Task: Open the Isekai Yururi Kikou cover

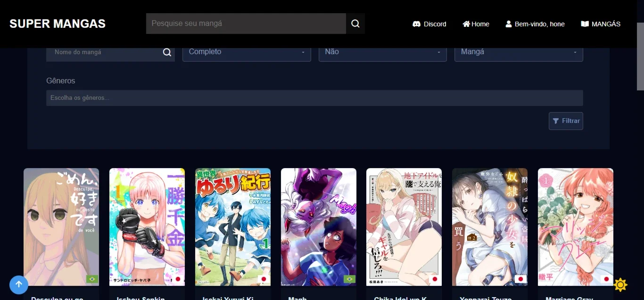Action: (233, 227)
